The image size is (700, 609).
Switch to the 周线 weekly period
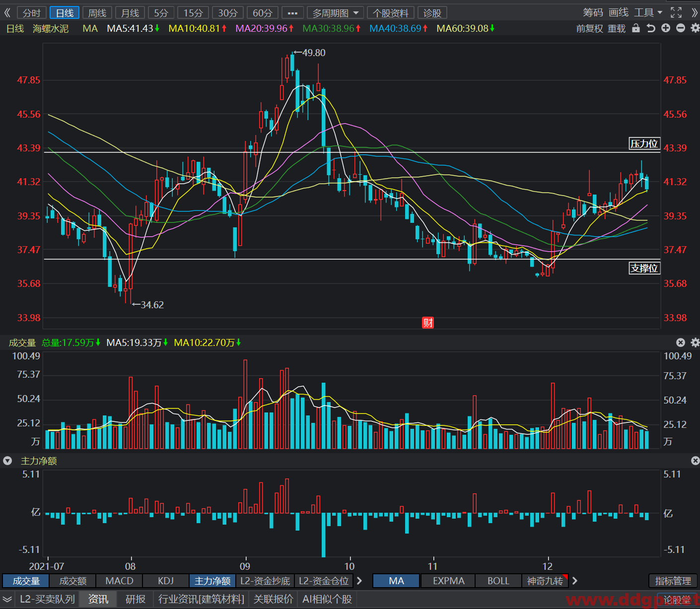pos(98,13)
